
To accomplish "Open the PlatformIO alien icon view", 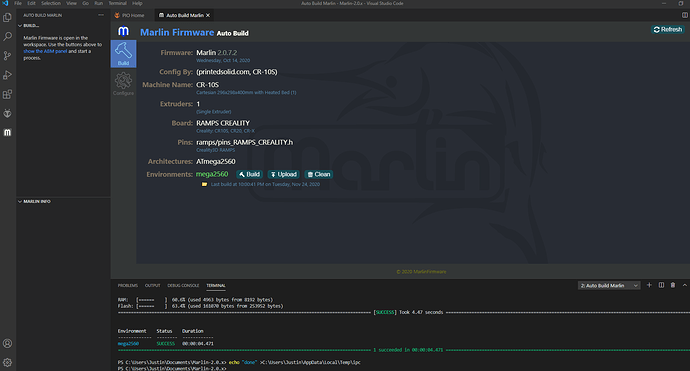I will click(7, 114).
